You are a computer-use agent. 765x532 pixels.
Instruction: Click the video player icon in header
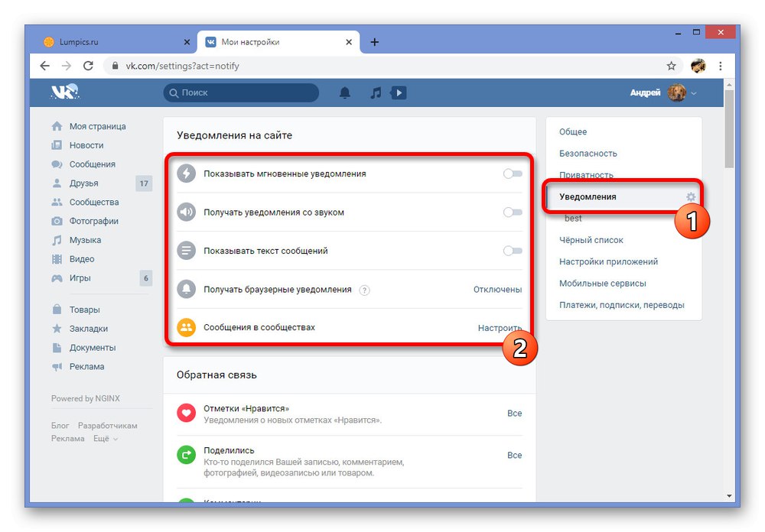coord(399,92)
